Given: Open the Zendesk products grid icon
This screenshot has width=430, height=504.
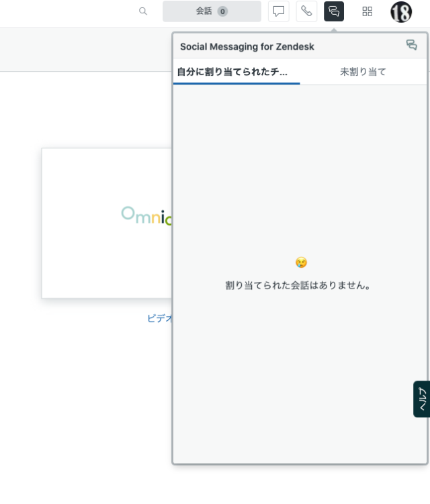Looking at the screenshot, I should 368,11.
